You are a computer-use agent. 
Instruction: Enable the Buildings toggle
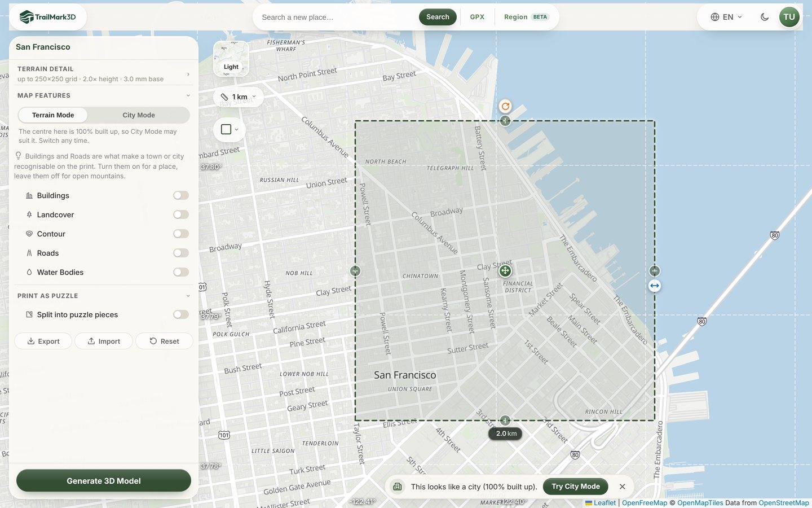(181, 195)
